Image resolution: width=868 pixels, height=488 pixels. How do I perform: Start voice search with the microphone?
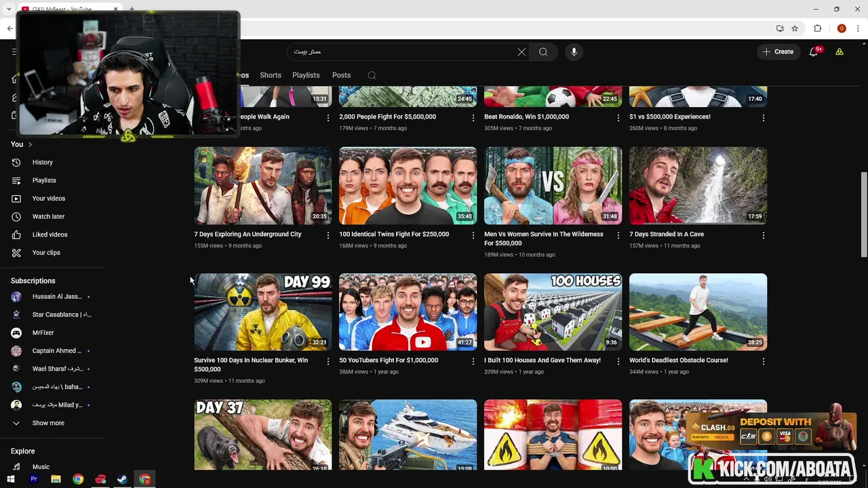point(574,52)
